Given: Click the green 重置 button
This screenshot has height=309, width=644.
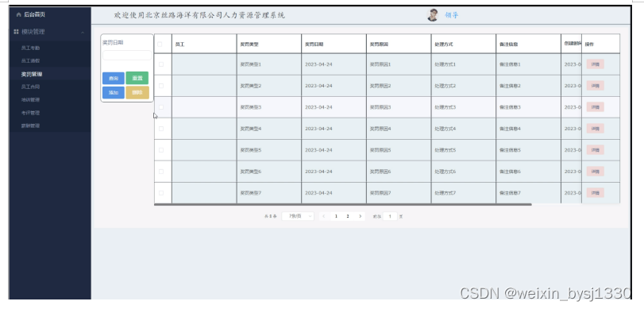Looking at the screenshot, I should pyautogui.click(x=137, y=78).
